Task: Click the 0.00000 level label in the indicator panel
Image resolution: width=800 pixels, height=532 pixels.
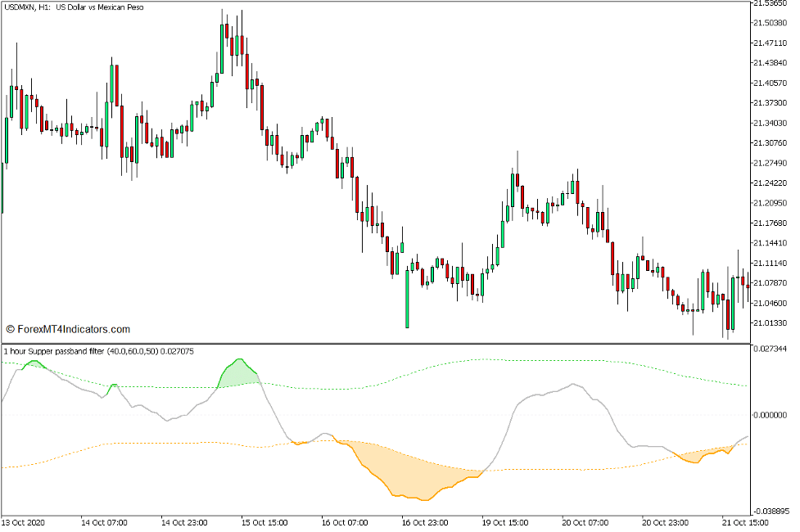Action: pos(768,413)
